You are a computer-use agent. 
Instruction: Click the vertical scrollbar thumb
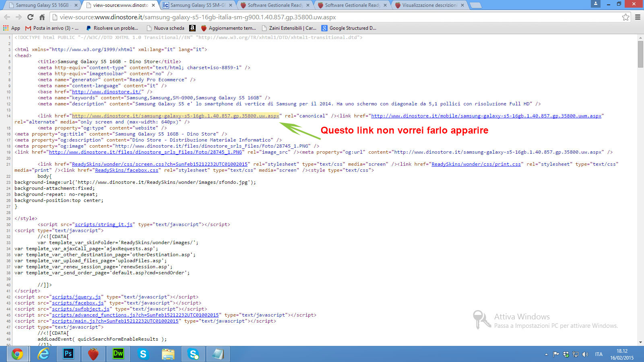pyautogui.click(x=640, y=54)
